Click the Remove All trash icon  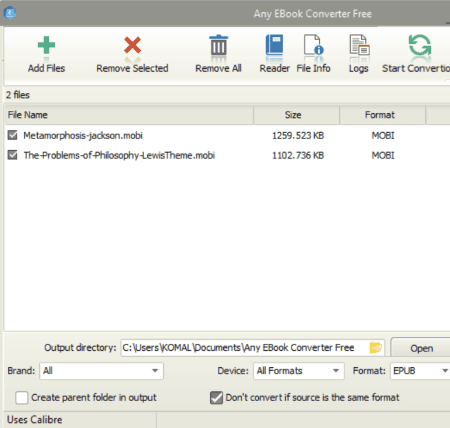point(218,45)
